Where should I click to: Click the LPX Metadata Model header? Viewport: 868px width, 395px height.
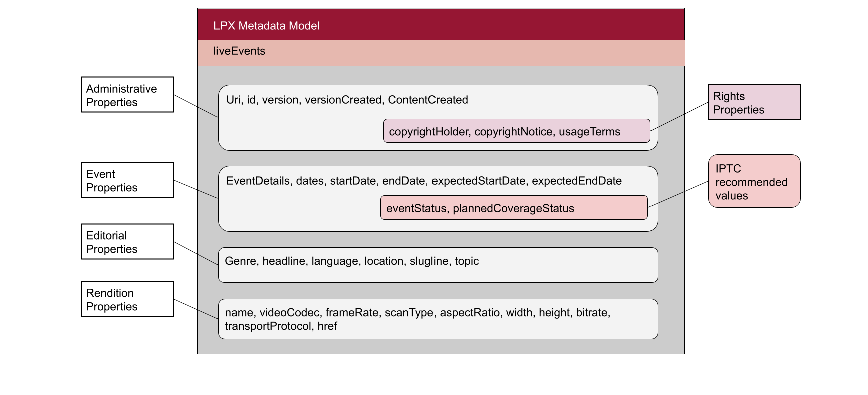pyautogui.click(x=441, y=25)
